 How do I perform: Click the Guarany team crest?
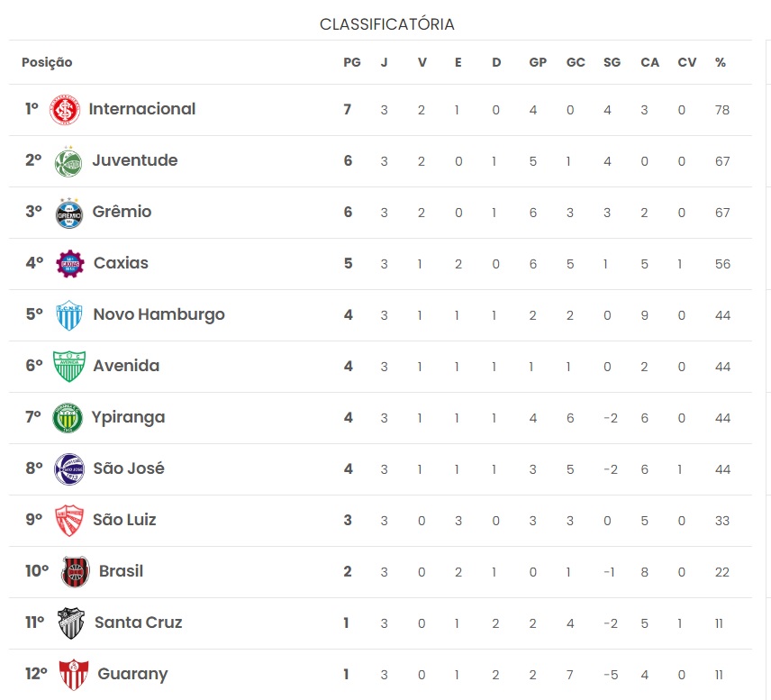click(x=74, y=675)
